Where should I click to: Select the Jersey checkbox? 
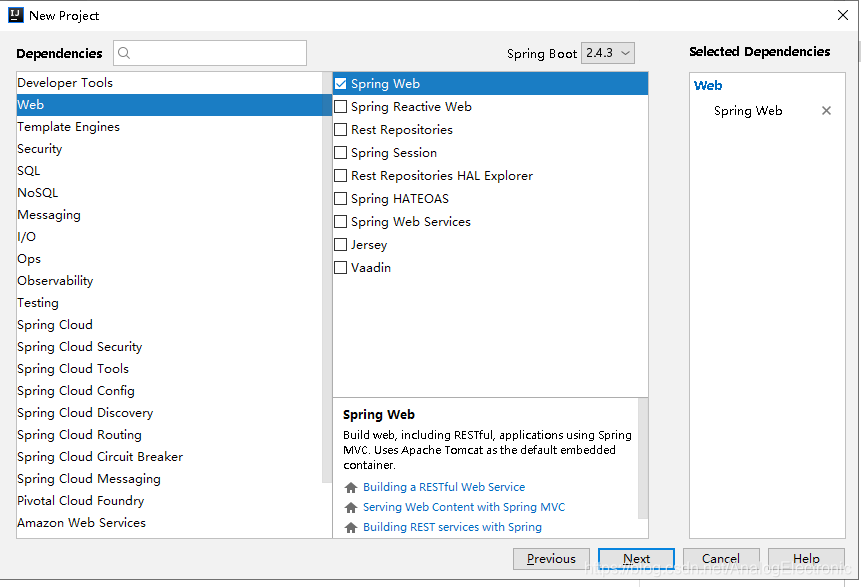point(340,245)
